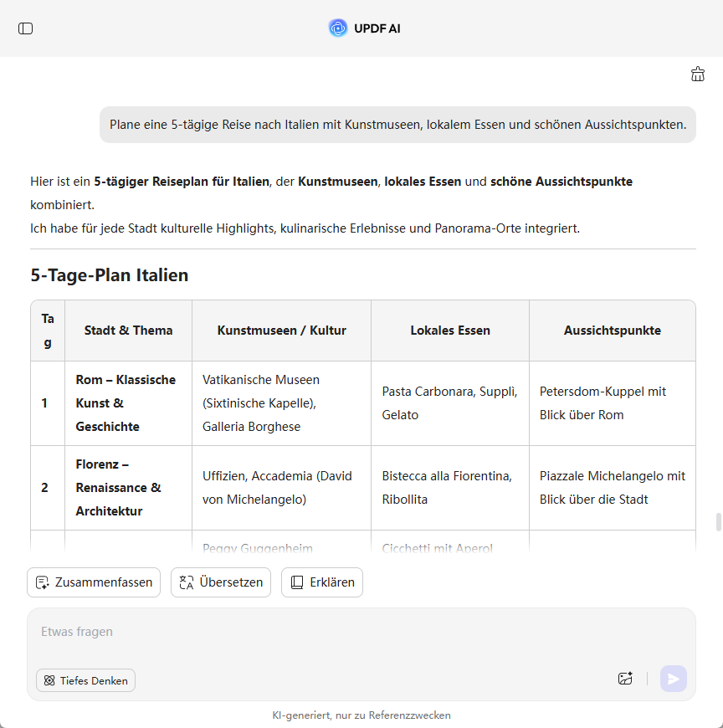Image resolution: width=723 pixels, height=728 pixels.
Task: Toggle the sidebar panel icon
Action: tap(26, 28)
